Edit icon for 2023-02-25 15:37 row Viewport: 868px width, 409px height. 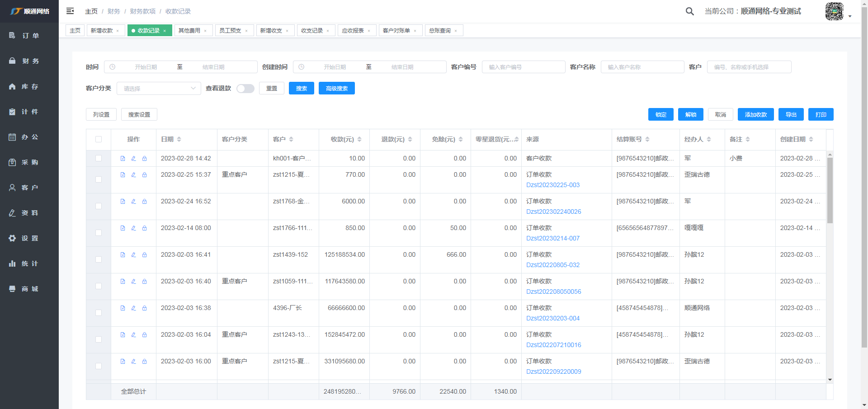pos(133,174)
